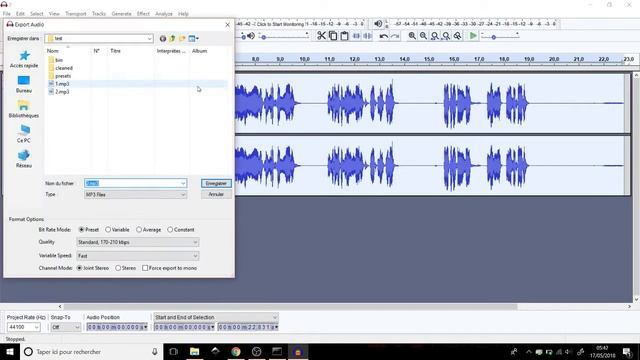The image size is (640, 360).
Task: Sort by Nom column header
Action: (52, 51)
